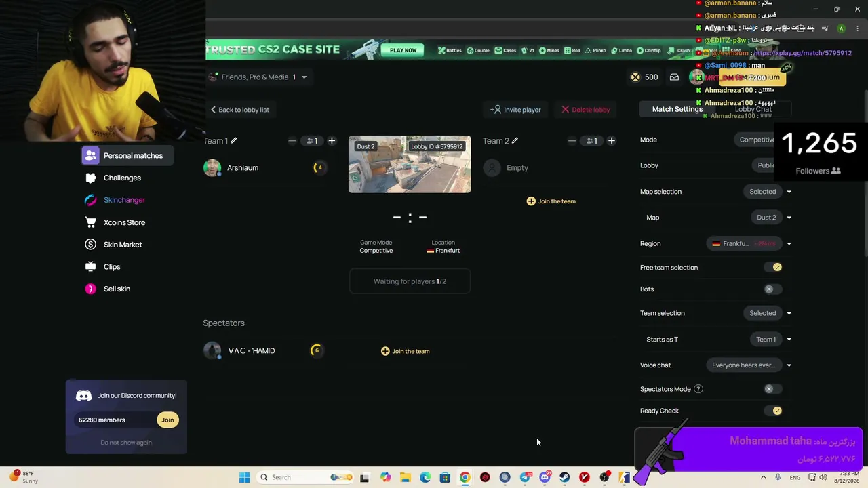868x488 pixels.
Task: Open File Explorer from the taskbar
Action: [x=405, y=477]
